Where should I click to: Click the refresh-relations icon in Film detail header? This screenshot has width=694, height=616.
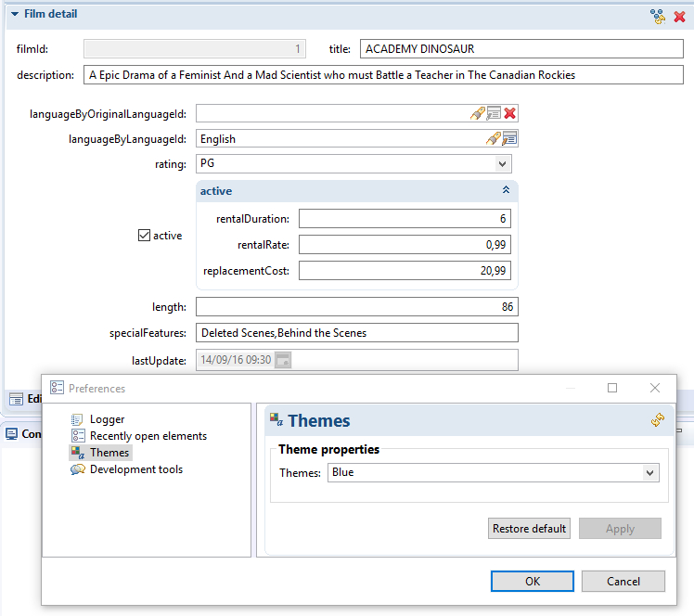click(x=658, y=16)
